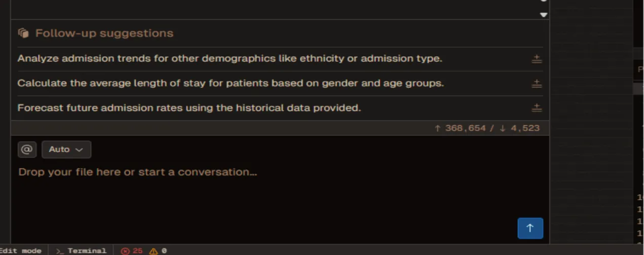Click the token usage counter 368,654 / 4,523
This screenshot has width=644, height=255.
pyautogui.click(x=487, y=128)
